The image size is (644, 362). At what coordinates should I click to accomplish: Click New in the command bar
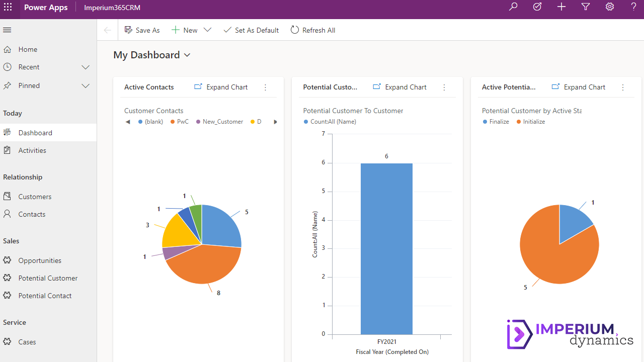pos(185,30)
